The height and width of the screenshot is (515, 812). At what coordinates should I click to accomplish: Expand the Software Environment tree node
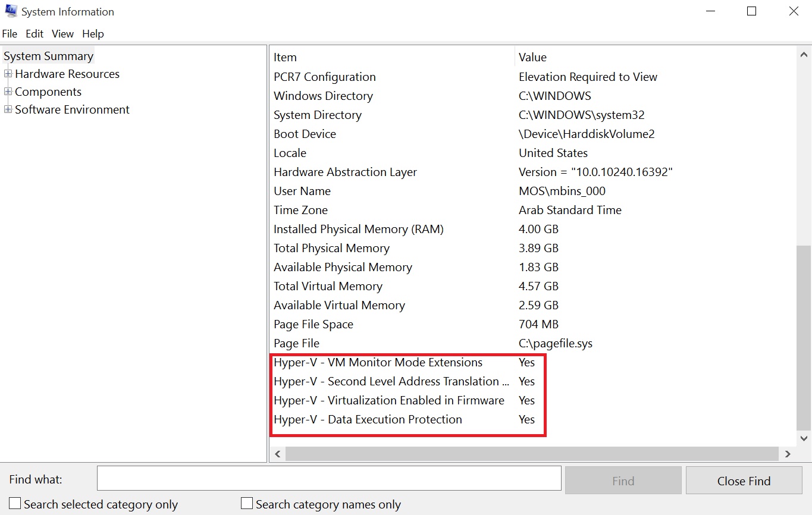8,110
